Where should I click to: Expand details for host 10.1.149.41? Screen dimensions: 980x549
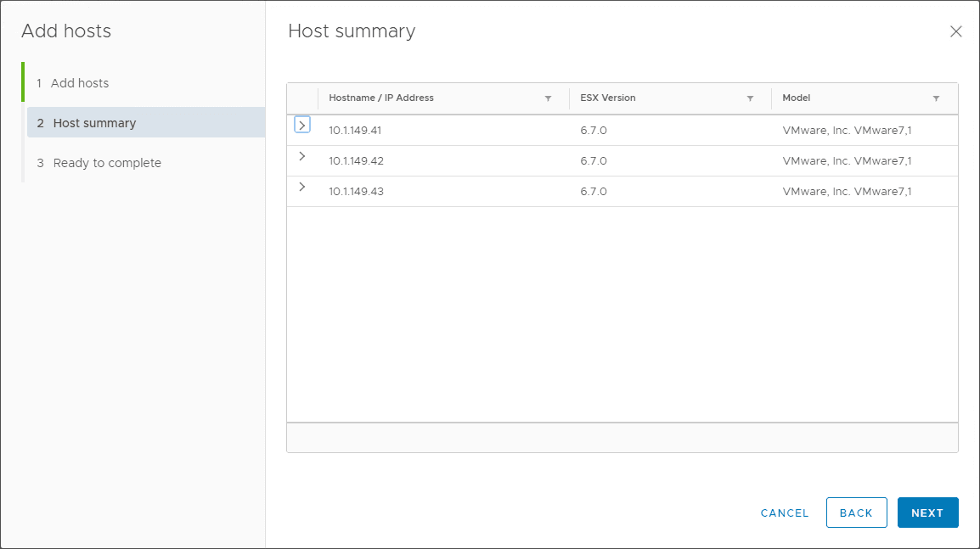(302, 125)
